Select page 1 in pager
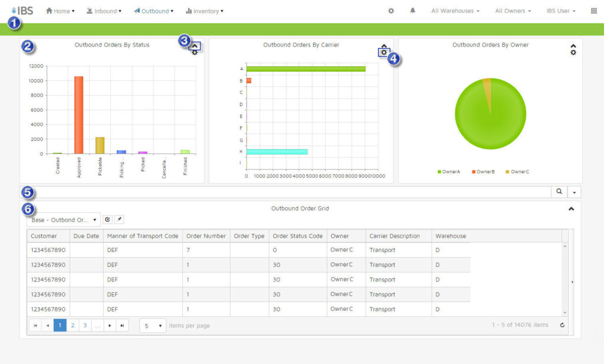 click(x=60, y=326)
